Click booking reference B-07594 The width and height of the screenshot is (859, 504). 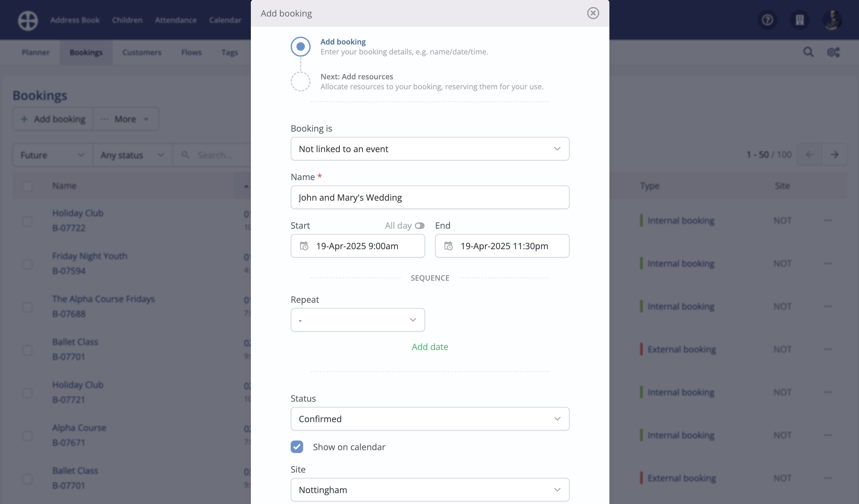[69, 271]
